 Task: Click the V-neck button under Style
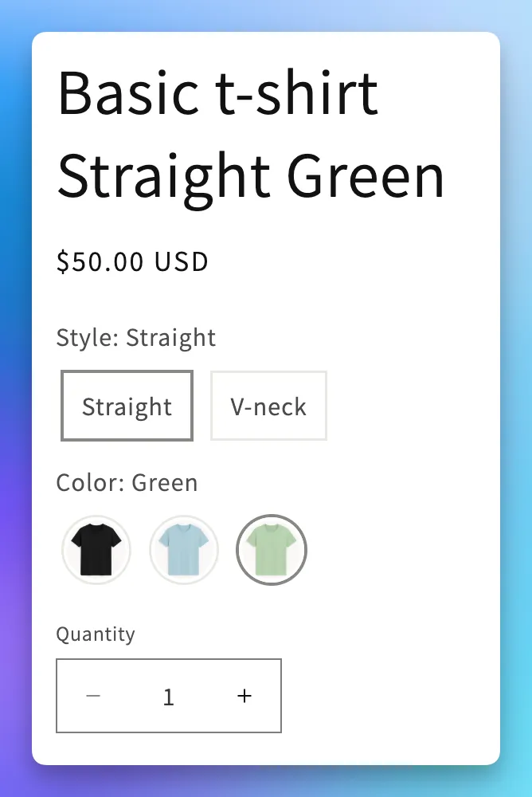pos(268,406)
